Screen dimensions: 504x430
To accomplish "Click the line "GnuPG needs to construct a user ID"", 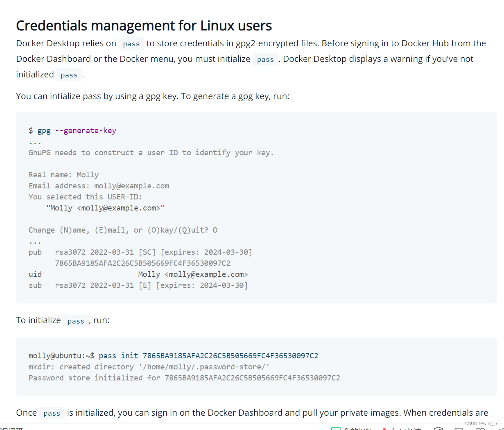I will coord(151,153).
